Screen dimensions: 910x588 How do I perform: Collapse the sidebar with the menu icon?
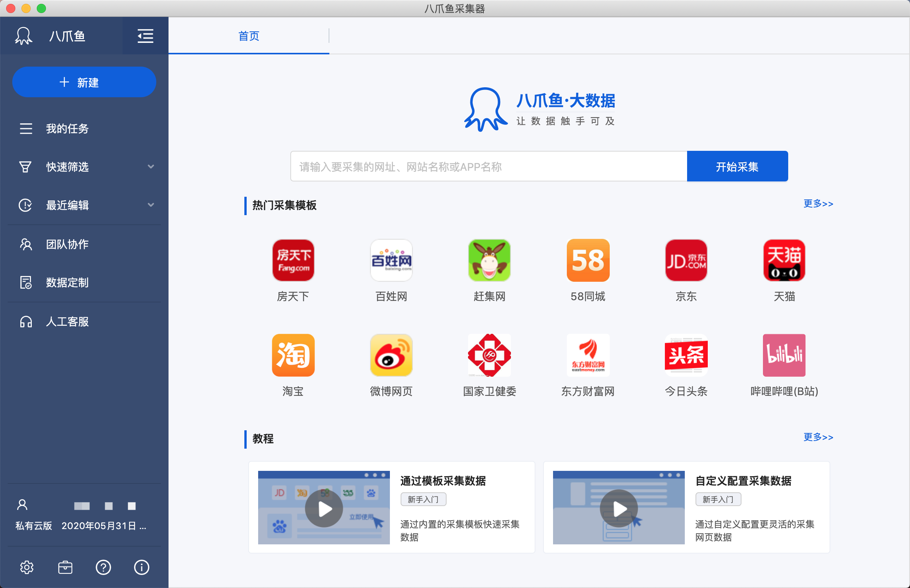coord(145,36)
